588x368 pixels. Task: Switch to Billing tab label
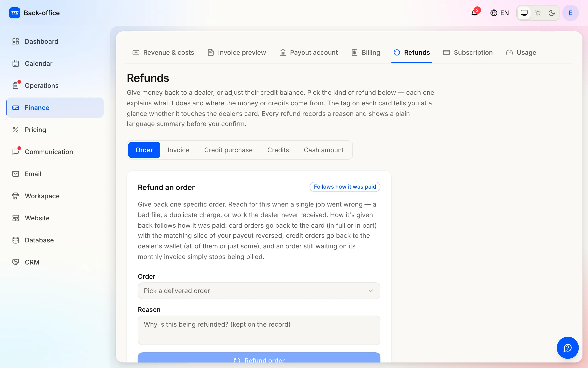(x=371, y=53)
